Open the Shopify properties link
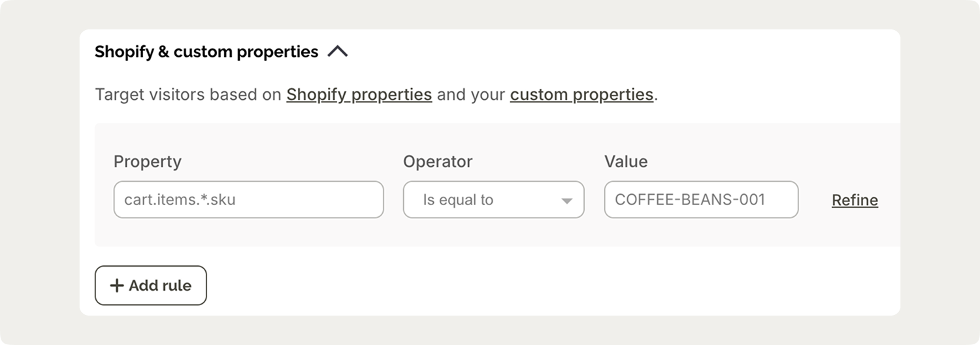Screen dimensions: 980x345 pyautogui.click(x=359, y=95)
